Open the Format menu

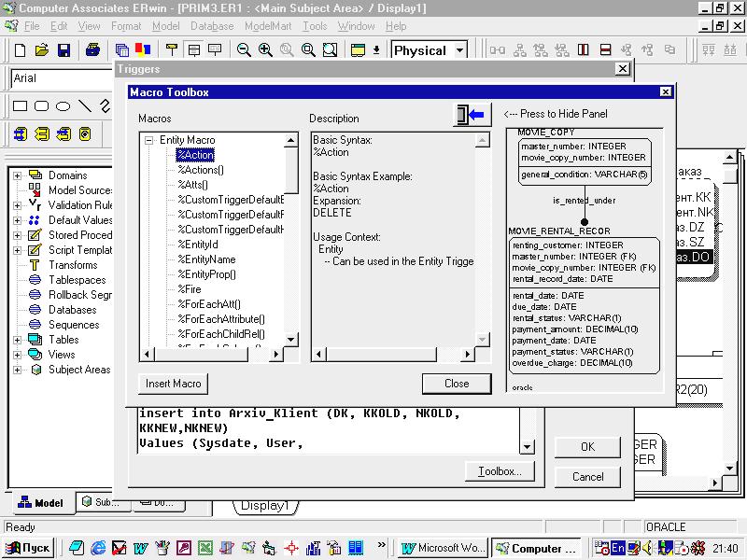click(x=126, y=26)
